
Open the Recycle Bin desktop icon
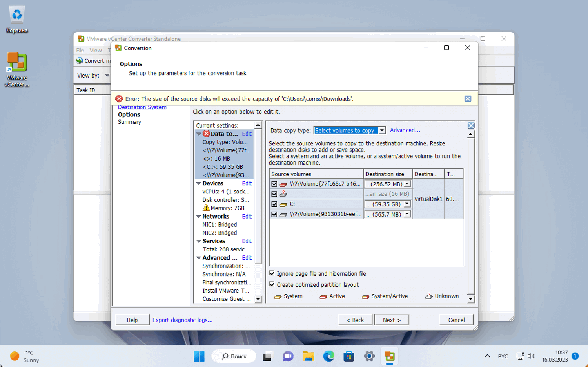click(x=17, y=20)
